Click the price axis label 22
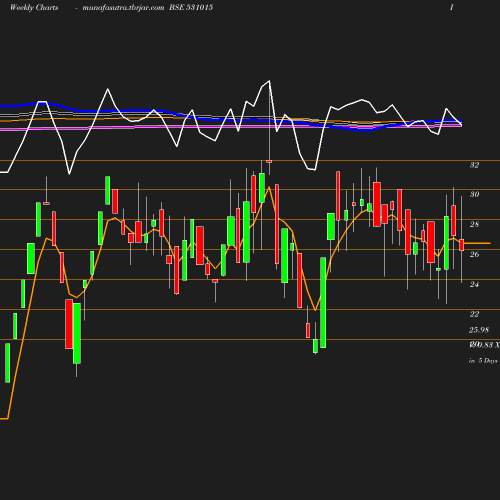Screen dimensions: 500x500 coord(474,314)
